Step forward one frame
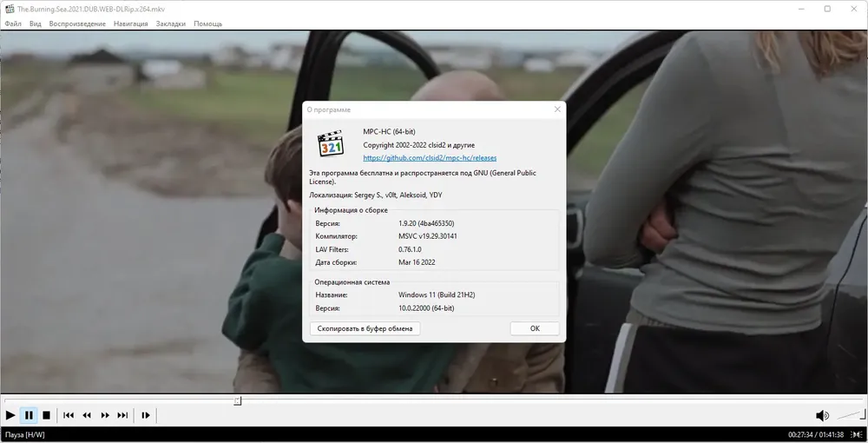The width and height of the screenshot is (868, 443). click(x=146, y=415)
